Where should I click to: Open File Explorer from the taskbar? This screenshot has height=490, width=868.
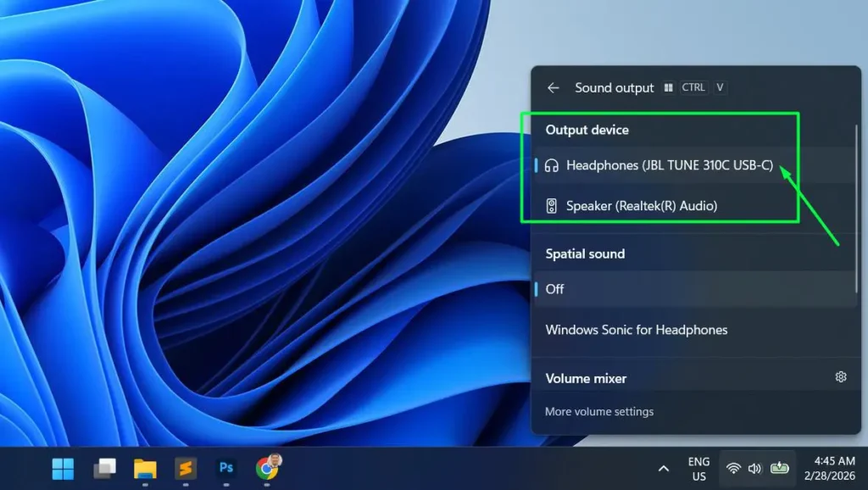tap(145, 467)
